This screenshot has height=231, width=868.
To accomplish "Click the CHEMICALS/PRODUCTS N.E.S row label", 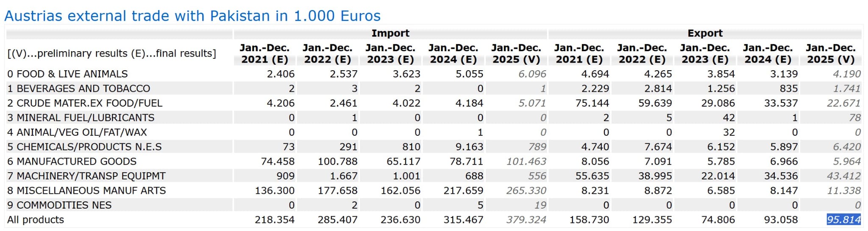I will (84, 147).
